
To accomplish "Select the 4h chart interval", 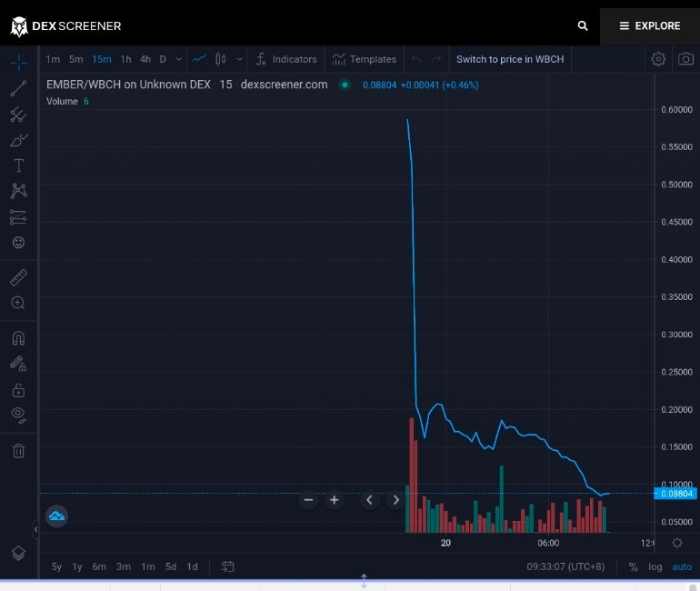I will point(145,59).
